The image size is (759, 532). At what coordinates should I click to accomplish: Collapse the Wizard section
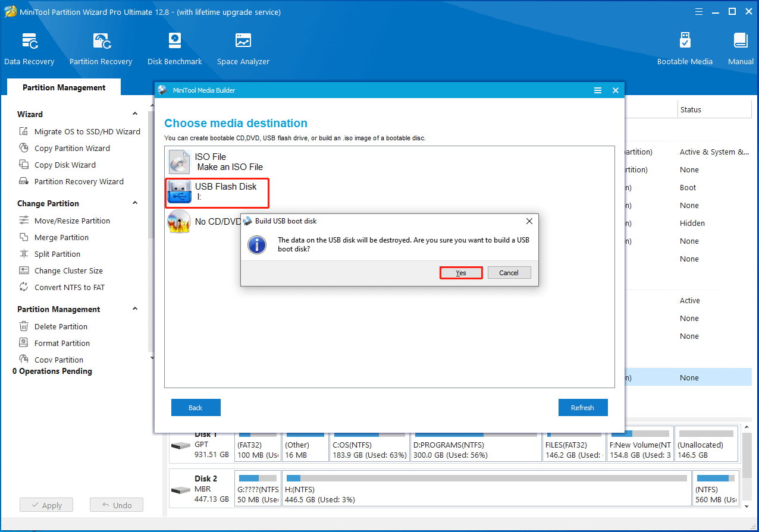point(135,114)
